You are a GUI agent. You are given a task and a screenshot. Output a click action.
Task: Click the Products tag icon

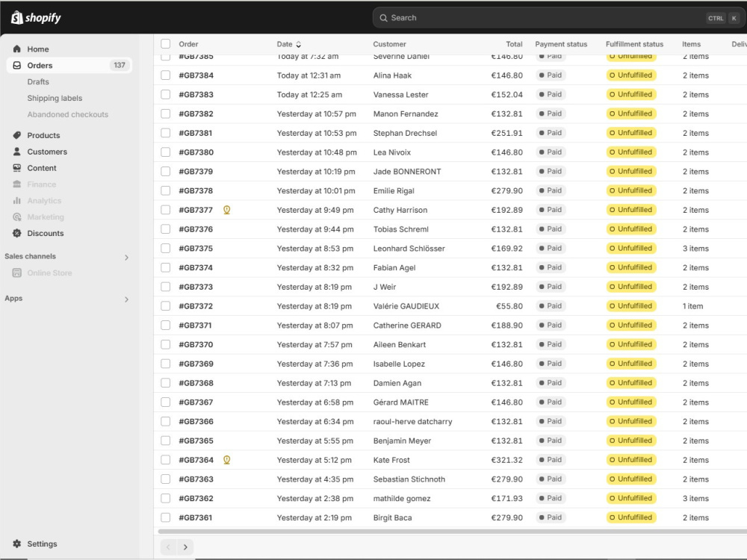coord(16,135)
